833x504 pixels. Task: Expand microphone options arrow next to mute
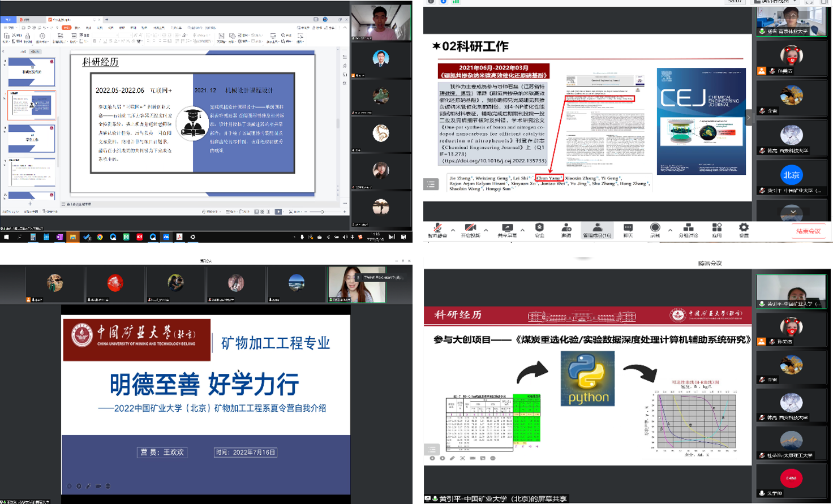click(x=453, y=230)
